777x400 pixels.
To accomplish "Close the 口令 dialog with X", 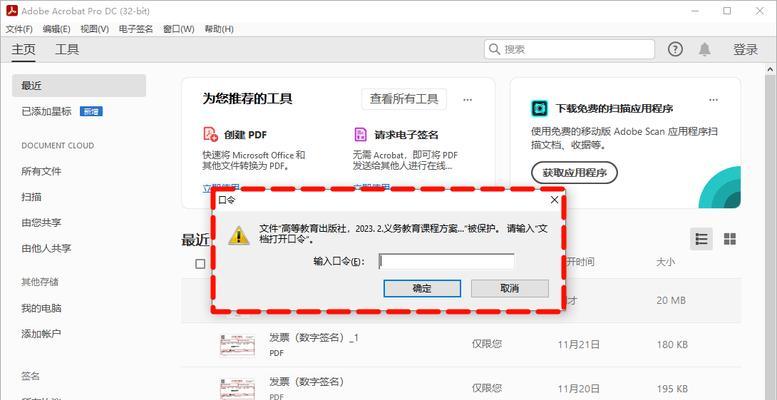I will point(555,200).
